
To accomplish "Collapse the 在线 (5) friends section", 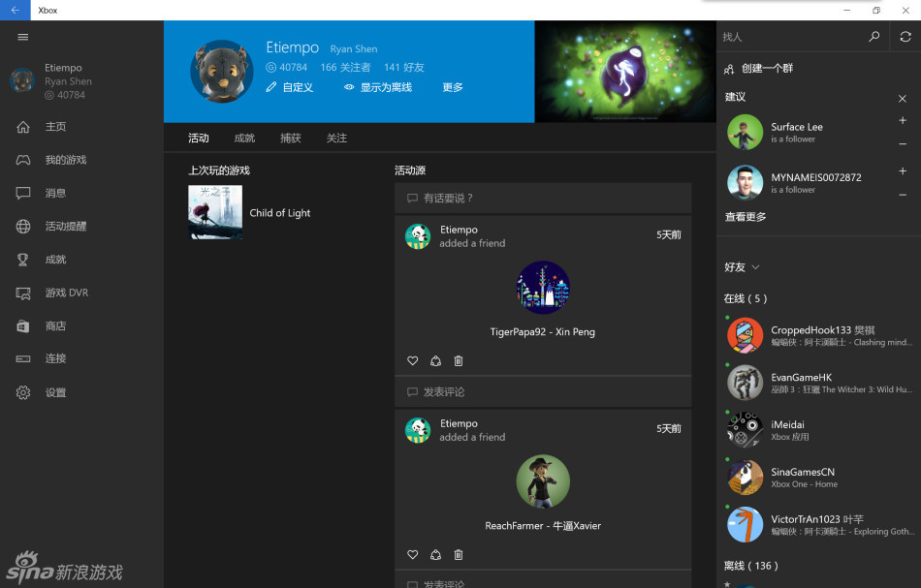I will pos(745,298).
